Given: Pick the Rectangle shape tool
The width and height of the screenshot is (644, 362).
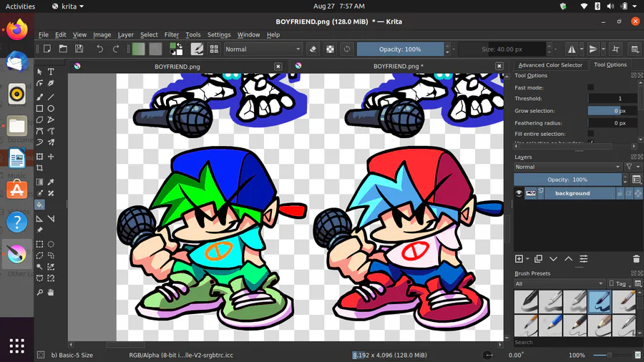Looking at the screenshot, I should (39, 109).
